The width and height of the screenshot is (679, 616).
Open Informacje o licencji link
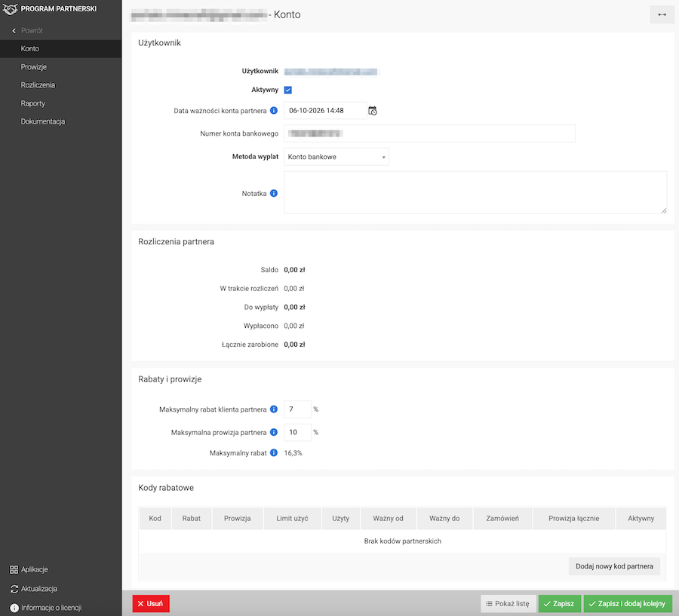point(51,608)
